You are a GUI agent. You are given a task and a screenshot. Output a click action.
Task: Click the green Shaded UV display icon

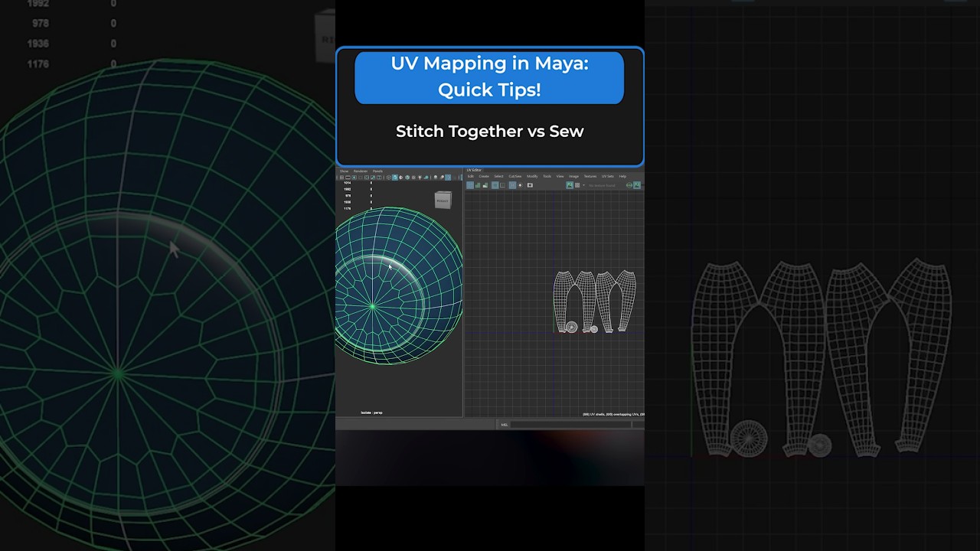pyautogui.click(x=478, y=185)
